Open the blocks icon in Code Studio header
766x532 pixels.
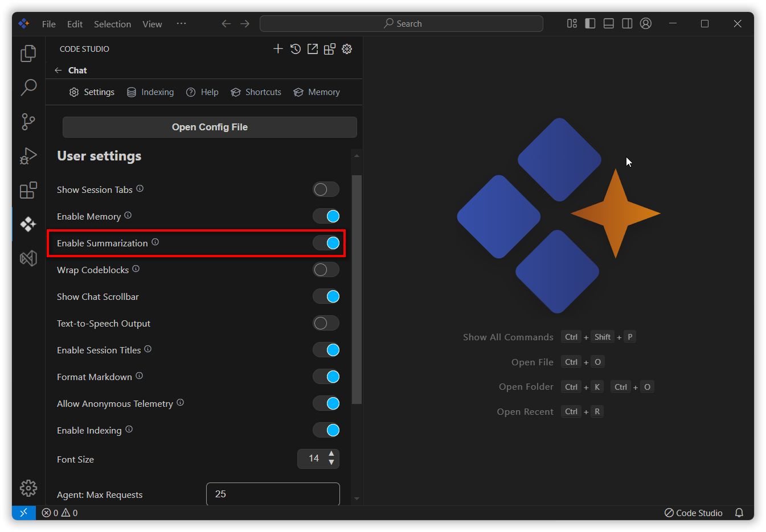pyautogui.click(x=330, y=49)
